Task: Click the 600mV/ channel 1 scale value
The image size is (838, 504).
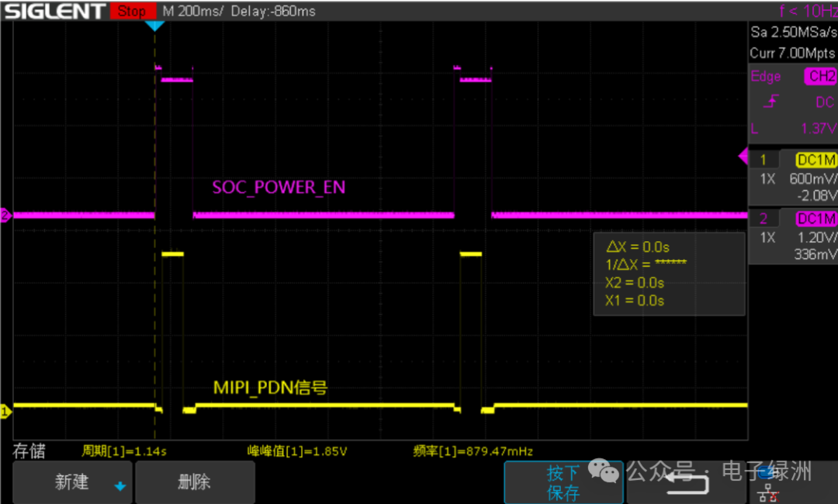Action: click(813, 179)
